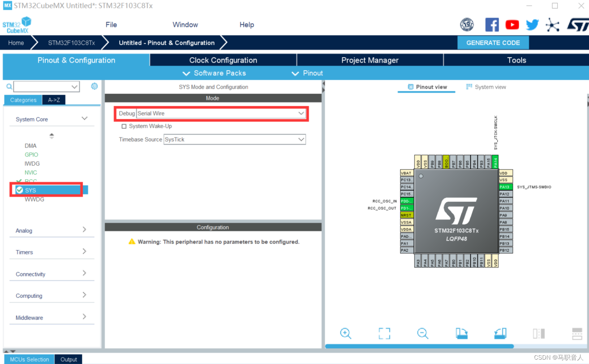Zoom out of the pinout view
The width and height of the screenshot is (589, 364).
(422, 333)
